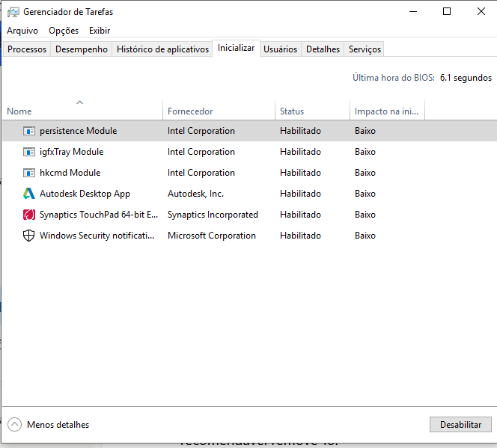Screen dimensions: 497x448
Task: Switch to Histórico de aplicativos tab
Action: [162, 49]
